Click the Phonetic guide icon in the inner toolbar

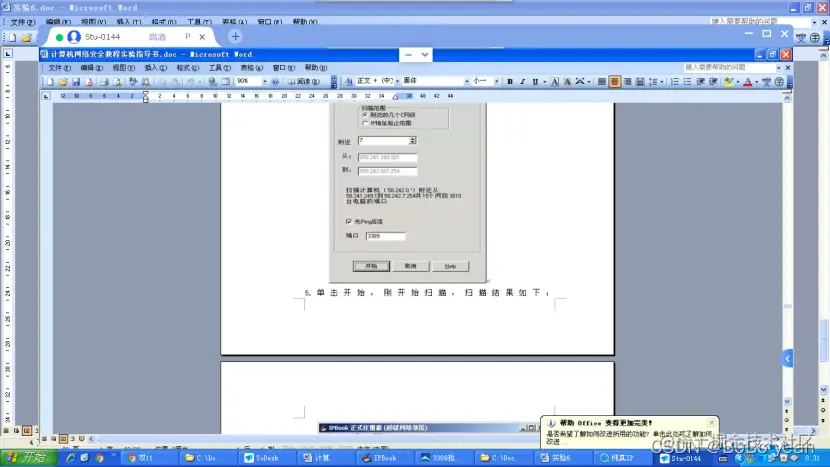(x=766, y=82)
